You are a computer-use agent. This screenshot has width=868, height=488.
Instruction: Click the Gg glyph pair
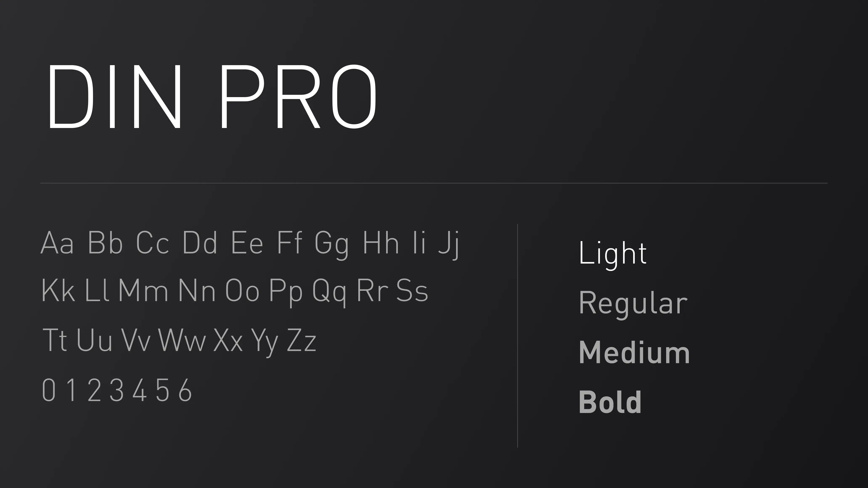pos(332,245)
